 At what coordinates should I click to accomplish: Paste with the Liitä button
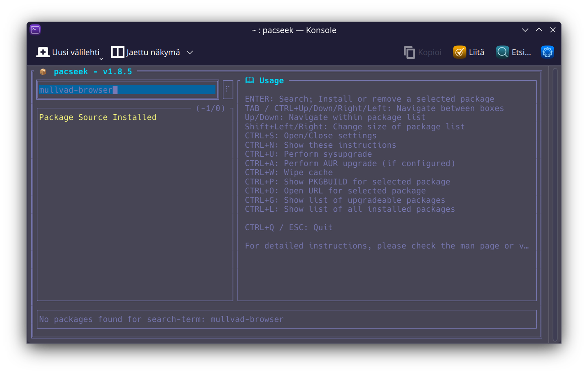pos(469,52)
